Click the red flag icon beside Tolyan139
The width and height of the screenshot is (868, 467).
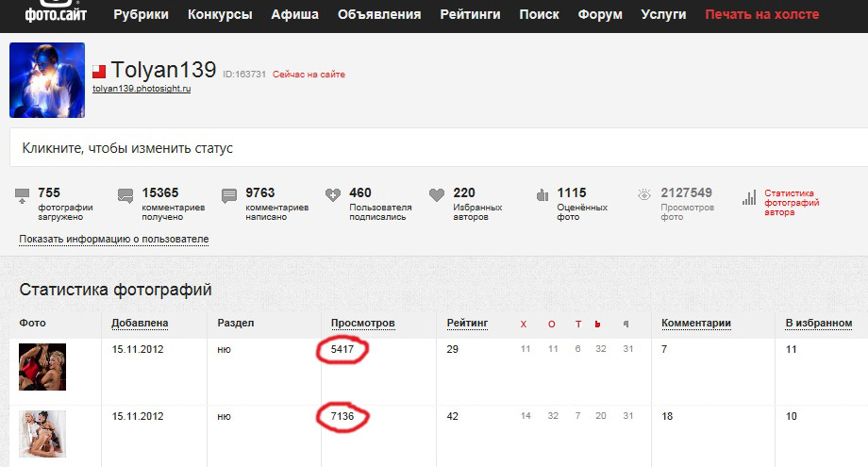click(99, 72)
